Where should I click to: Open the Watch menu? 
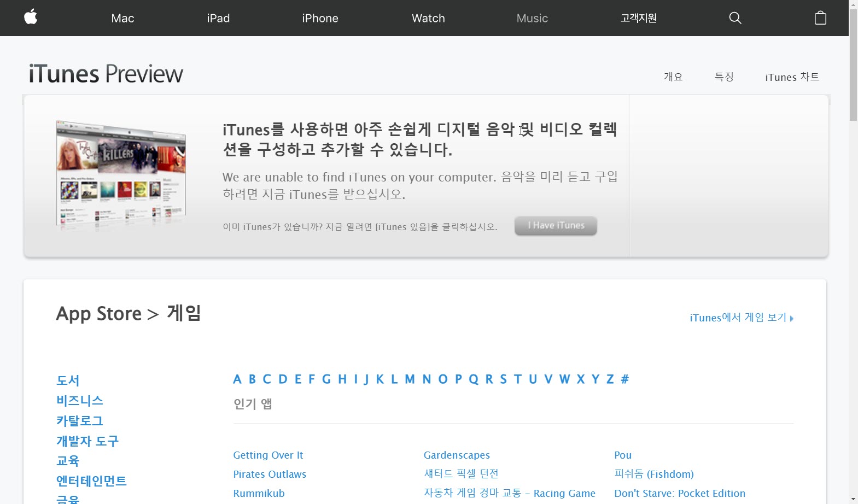point(428,18)
